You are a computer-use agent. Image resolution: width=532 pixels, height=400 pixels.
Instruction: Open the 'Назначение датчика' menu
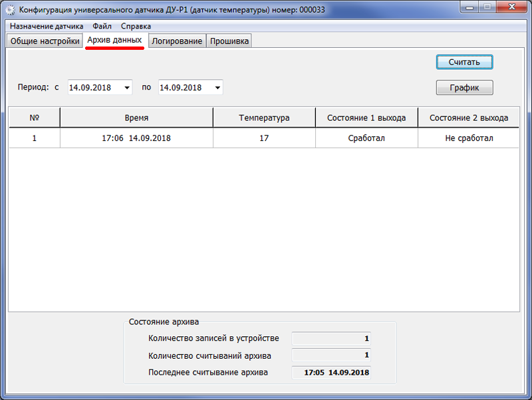coord(47,26)
